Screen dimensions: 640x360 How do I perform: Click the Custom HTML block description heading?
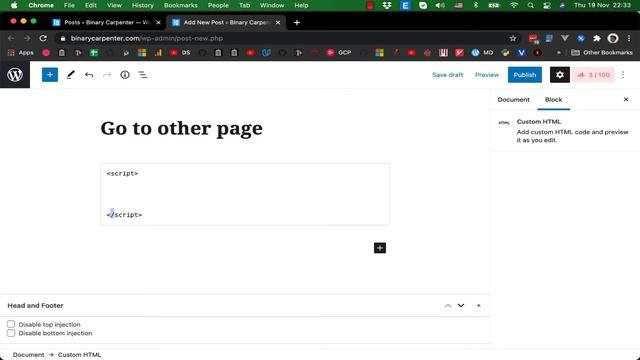click(539, 122)
